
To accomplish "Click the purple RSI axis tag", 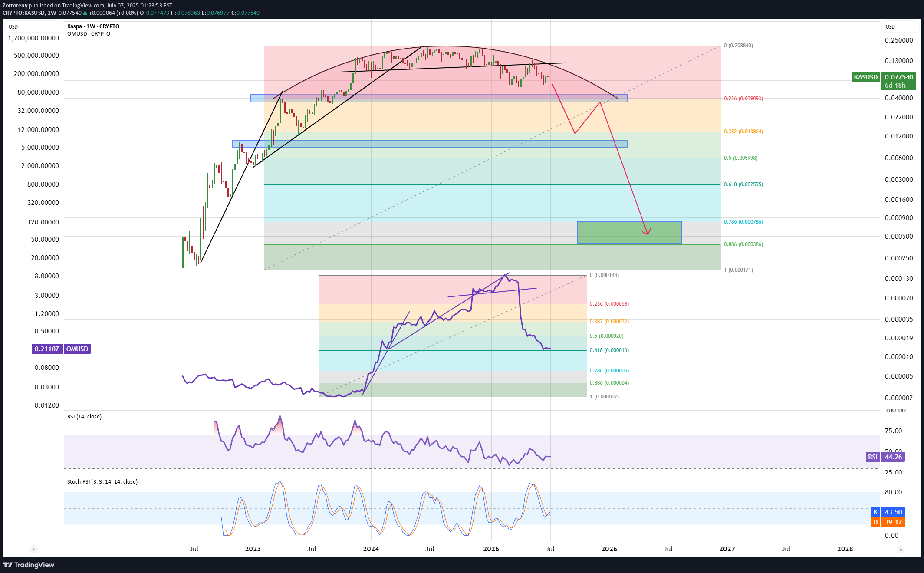I will [x=872, y=457].
